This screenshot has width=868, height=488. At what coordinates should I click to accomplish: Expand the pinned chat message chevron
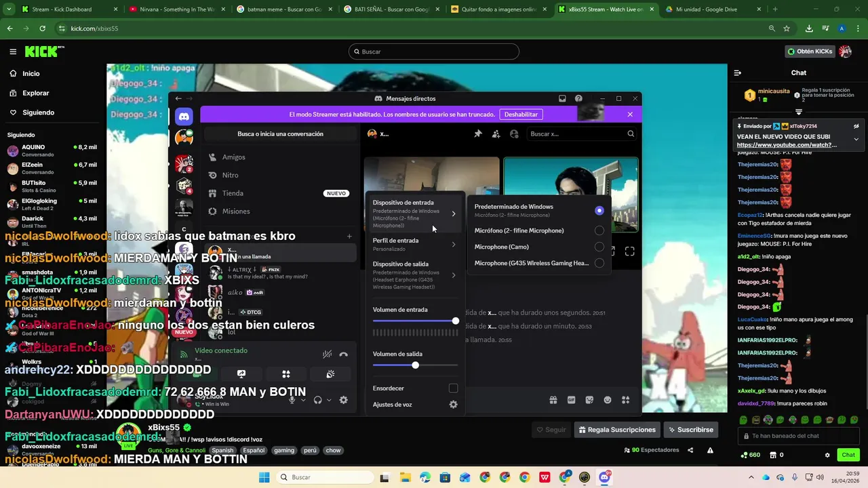[856, 139]
